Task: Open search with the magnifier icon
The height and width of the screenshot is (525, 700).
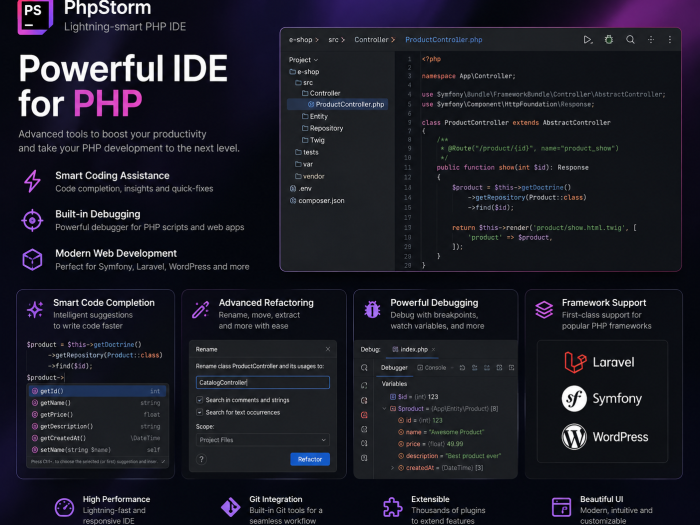Action: click(630, 40)
